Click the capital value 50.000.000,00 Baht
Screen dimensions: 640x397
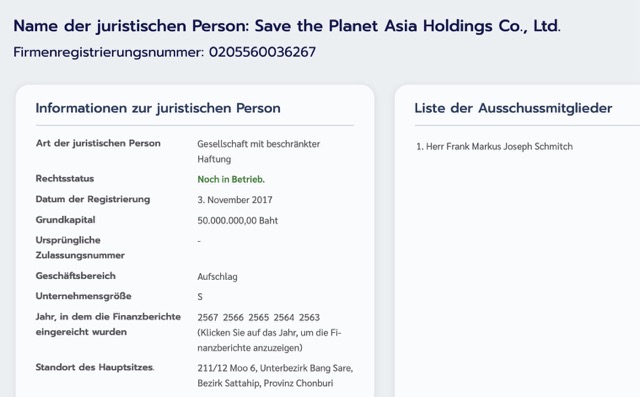[x=238, y=221]
